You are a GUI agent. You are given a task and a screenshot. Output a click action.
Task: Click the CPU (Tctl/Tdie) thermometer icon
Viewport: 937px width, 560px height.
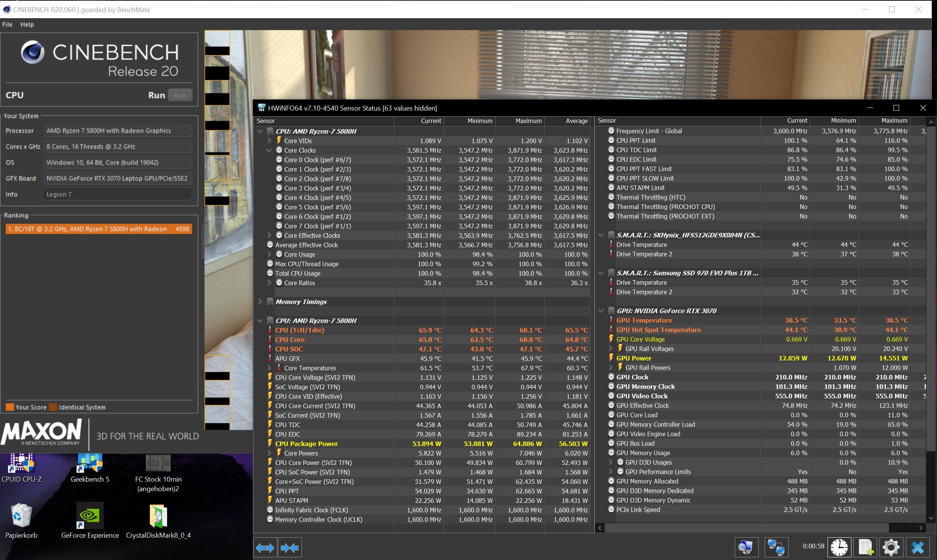click(x=270, y=330)
